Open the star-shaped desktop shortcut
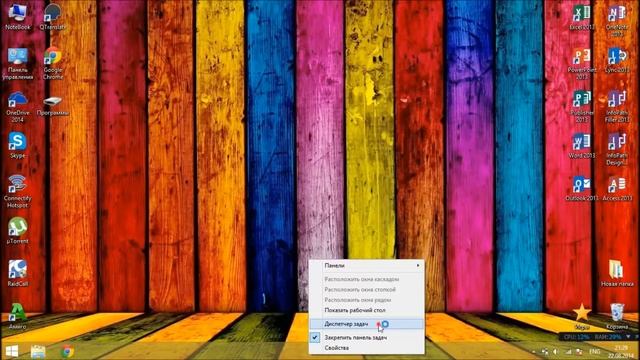This screenshot has width=640, height=360. tap(582, 316)
